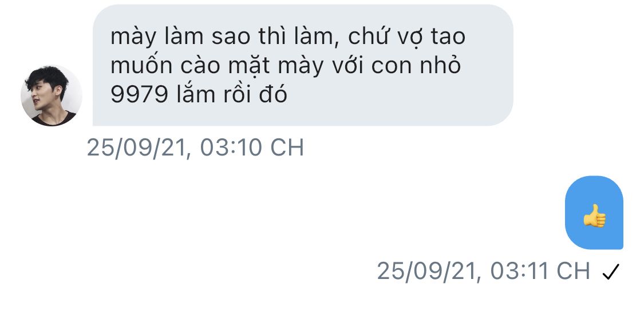Tap the words "con nhỏ" in the bubble

(416, 66)
